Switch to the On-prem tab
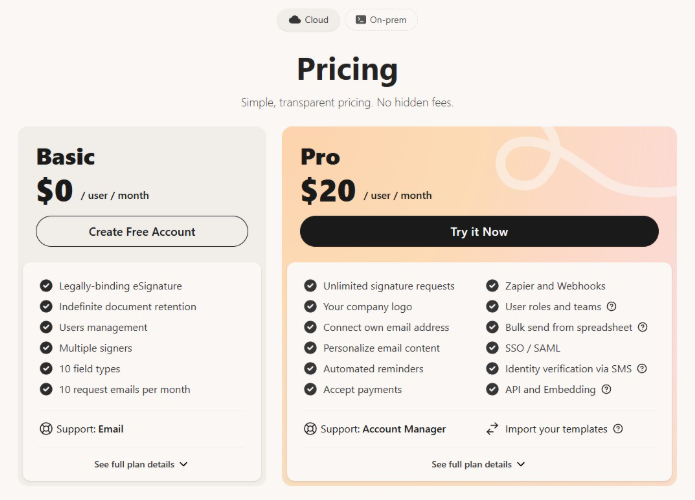 tap(381, 20)
